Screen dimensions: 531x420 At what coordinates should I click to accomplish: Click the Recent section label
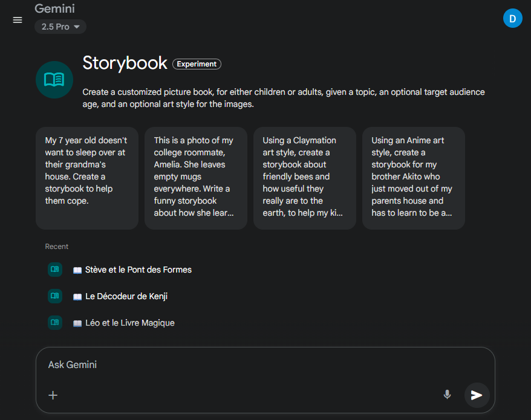point(57,247)
